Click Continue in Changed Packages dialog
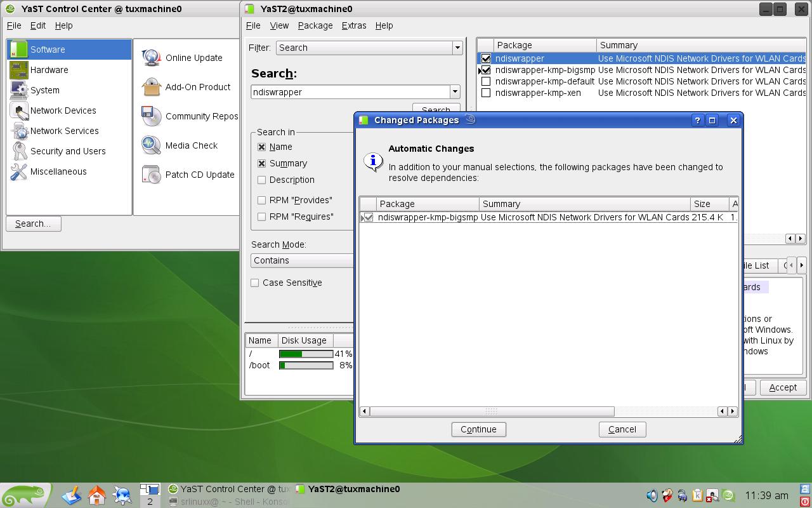812x508 pixels. (x=478, y=429)
